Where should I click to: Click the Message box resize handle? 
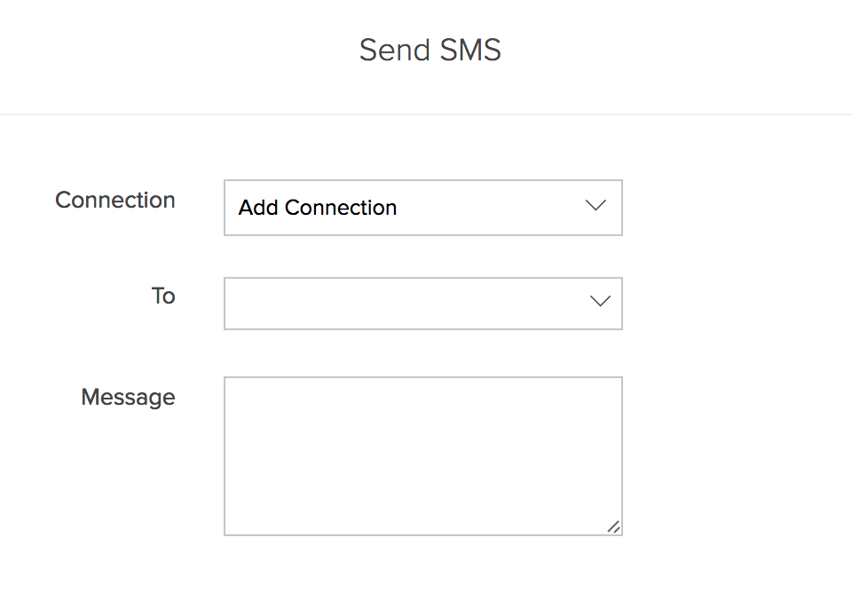(613, 526)
